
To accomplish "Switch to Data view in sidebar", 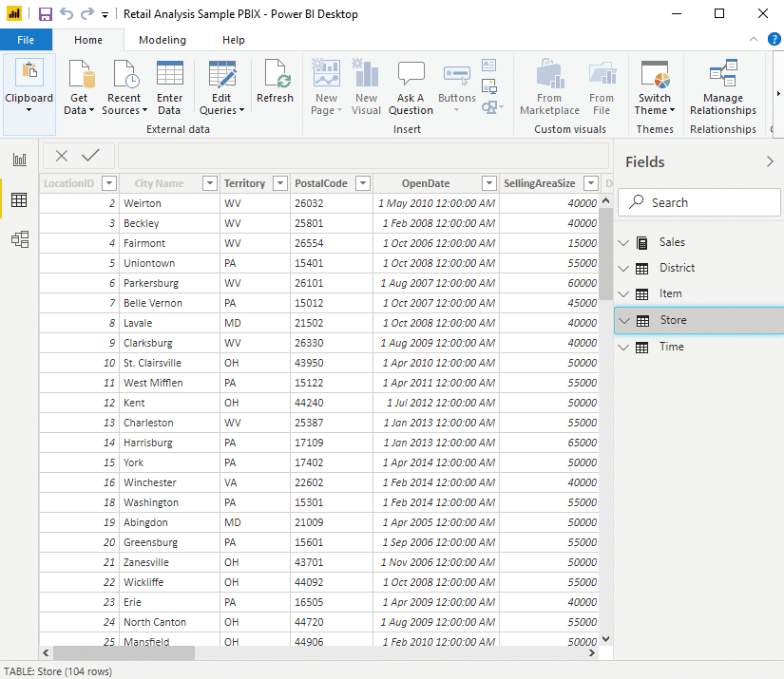I will click(x=20, y=199).
